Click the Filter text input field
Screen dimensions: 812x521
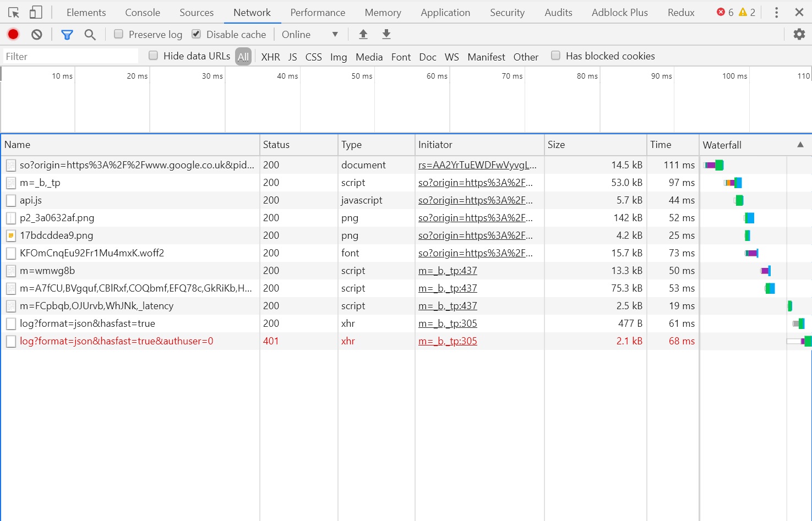click(70, 56)
